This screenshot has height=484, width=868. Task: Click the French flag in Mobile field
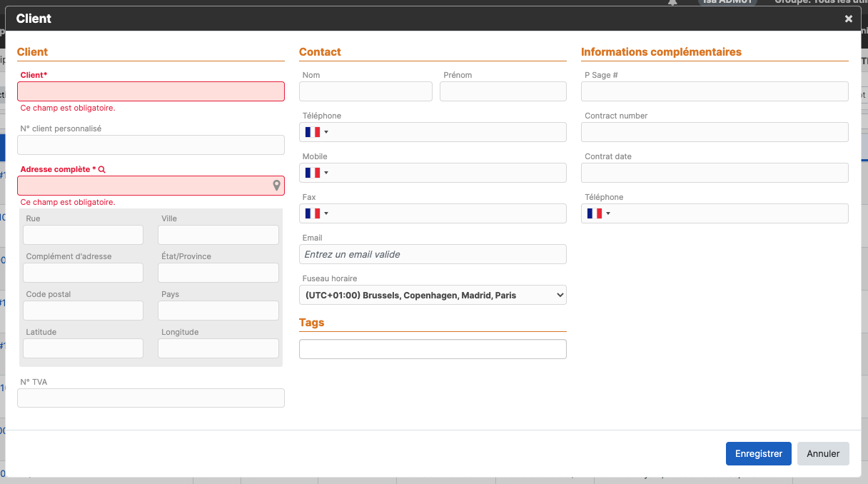click(312, 173)
